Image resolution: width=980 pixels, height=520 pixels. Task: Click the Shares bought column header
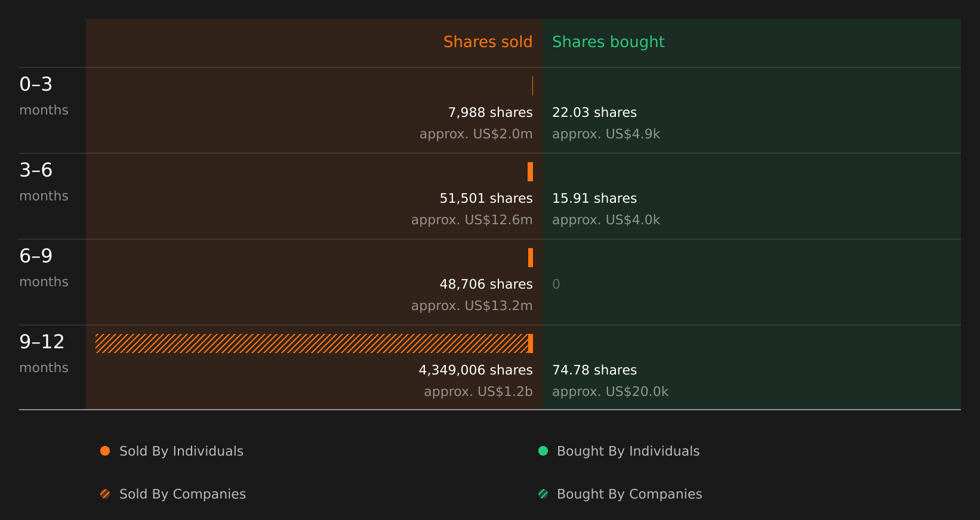(608, 42)
